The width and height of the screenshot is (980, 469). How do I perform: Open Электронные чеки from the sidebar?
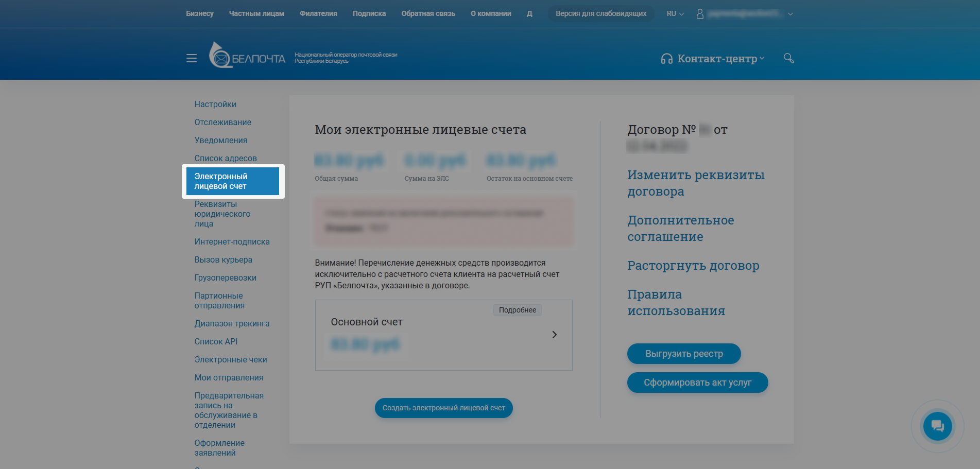230,359
